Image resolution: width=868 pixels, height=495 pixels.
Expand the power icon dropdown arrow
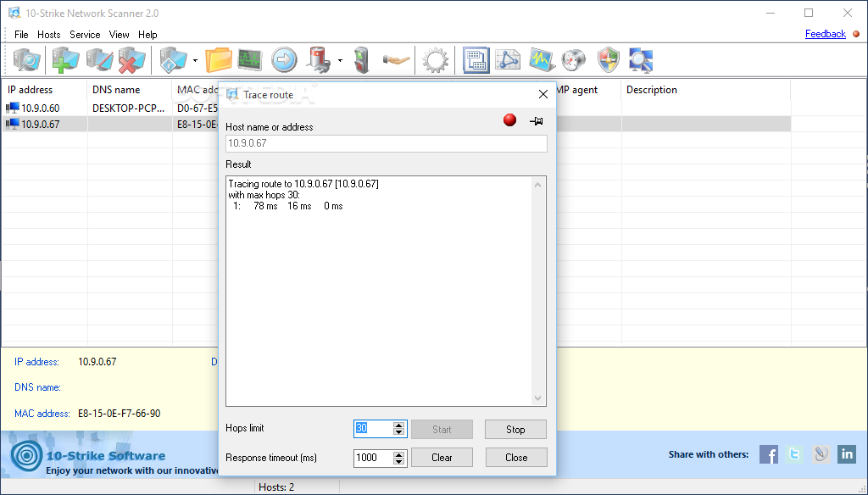pos(340,60)
